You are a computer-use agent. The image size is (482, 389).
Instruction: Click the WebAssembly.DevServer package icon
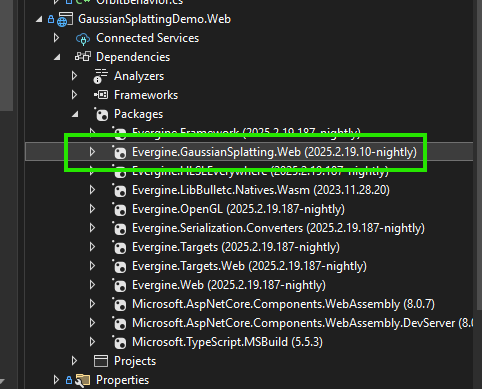[x=119, y=323]
